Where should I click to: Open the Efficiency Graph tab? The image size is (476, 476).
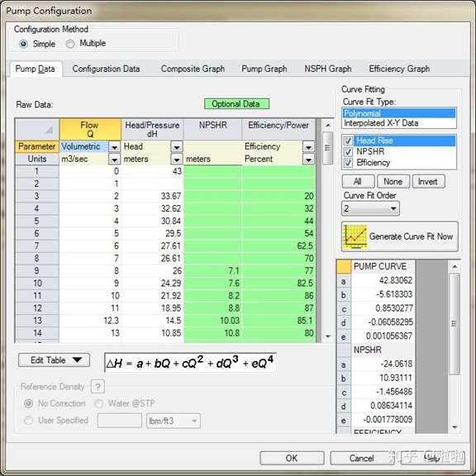(x=399, y=69)
